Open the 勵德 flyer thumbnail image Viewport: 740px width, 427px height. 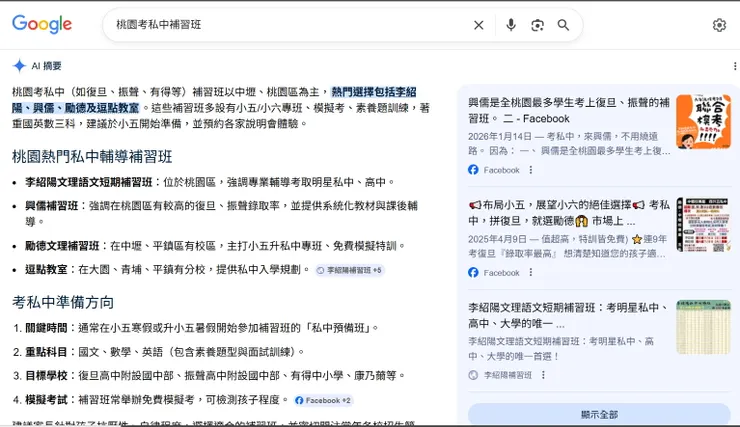tap(703, 225)
